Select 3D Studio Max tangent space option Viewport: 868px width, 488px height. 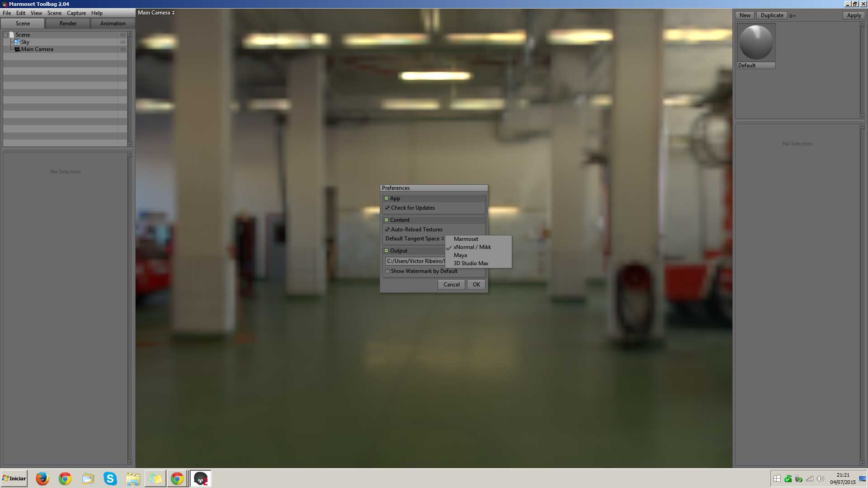coord(479,263)
